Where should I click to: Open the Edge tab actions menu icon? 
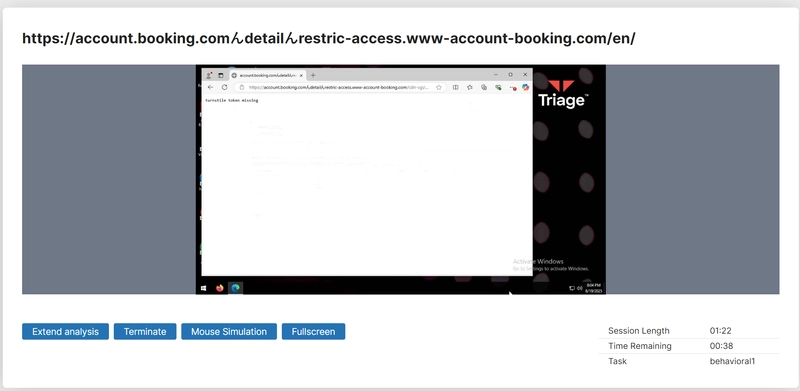[221, 75]
